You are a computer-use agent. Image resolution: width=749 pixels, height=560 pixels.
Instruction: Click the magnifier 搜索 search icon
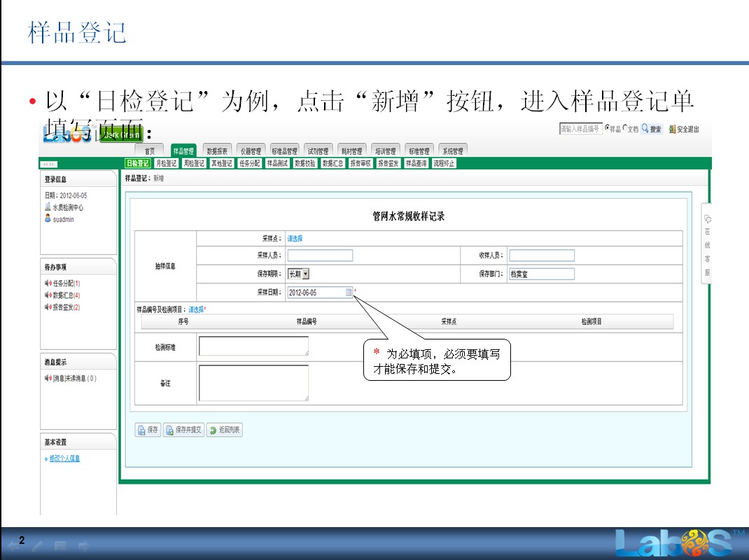(x=645, y=129)
